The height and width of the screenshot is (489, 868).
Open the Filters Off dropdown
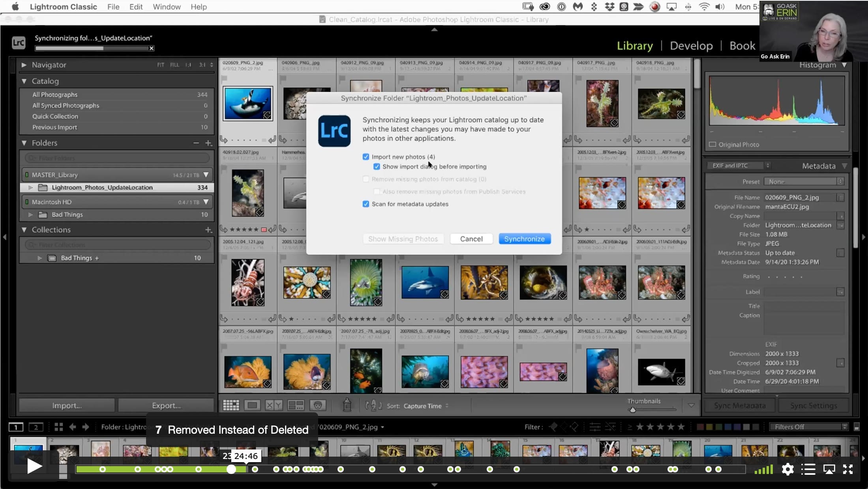pyautogui.click(x=809, y=427)
